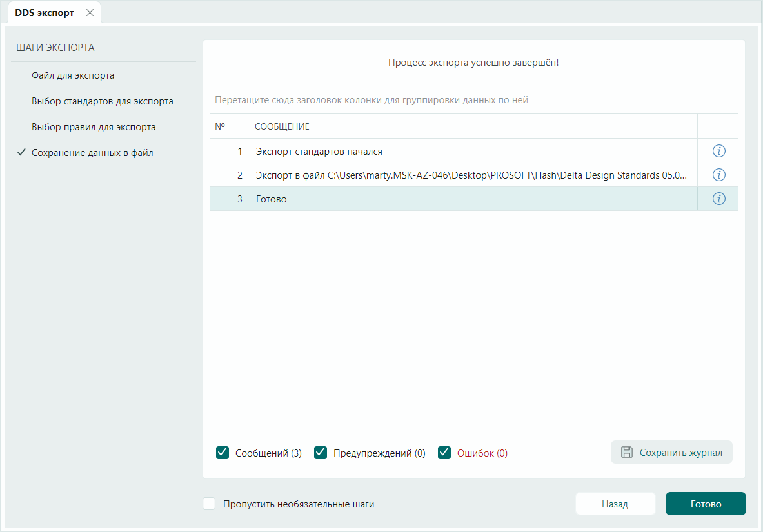The height and width of the screenshot is (532, 763).
Task: Click the green 'Готово' button
Action: (x=706, y=504)
